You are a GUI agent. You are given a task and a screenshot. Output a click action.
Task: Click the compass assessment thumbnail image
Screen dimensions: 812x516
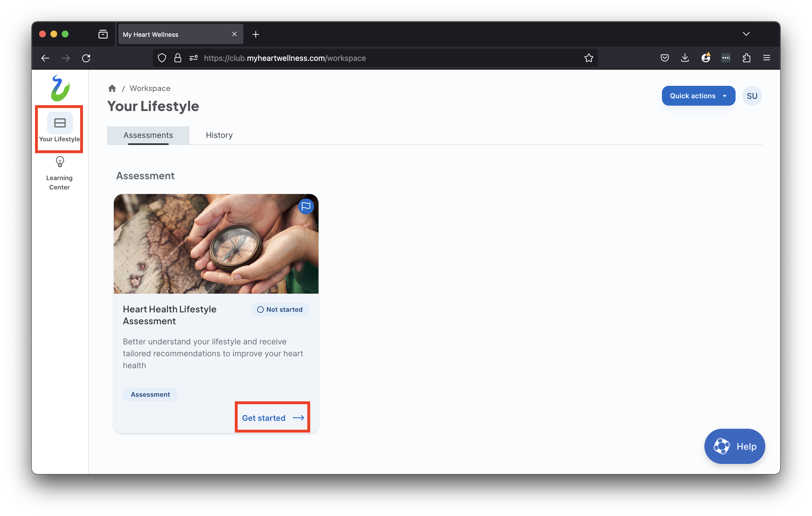click(x=216, y=244)
